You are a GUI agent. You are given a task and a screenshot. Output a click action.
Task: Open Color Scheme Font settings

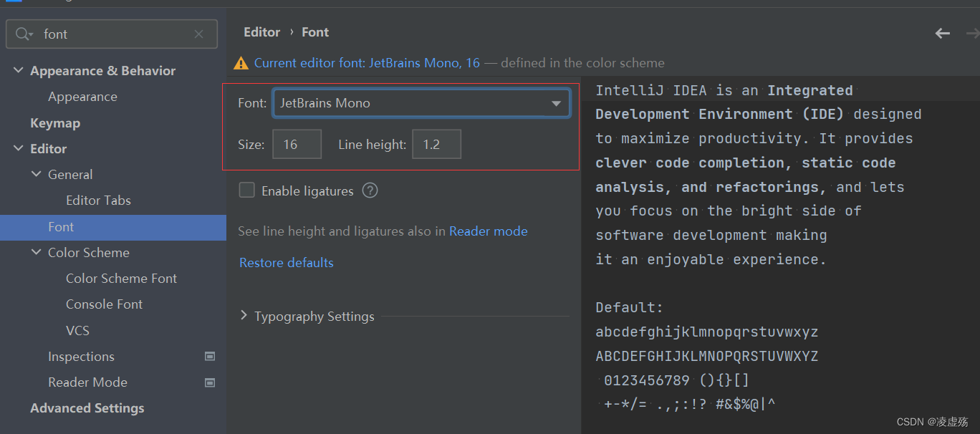pyautogui.click(x=121, y=279)
